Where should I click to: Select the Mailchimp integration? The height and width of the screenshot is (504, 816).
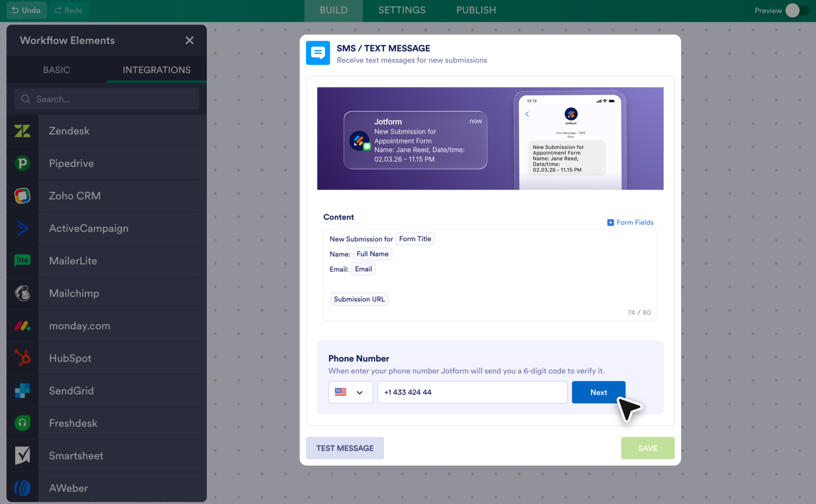107,293
